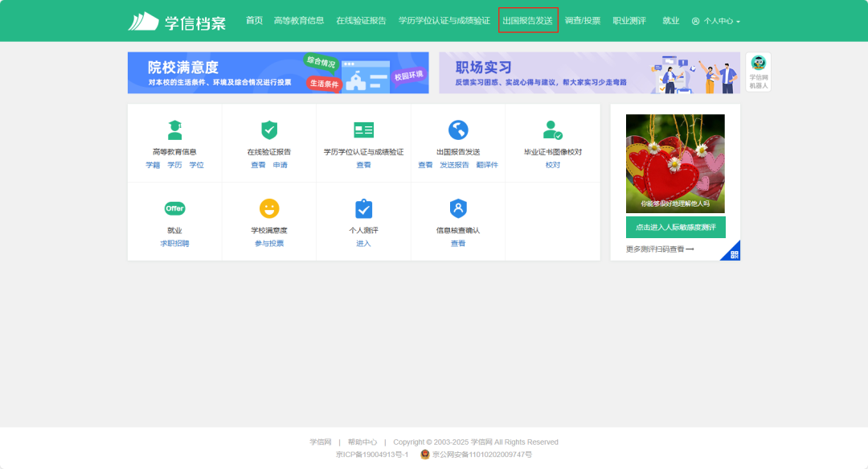Click 查看 under 在线验证报告
The width and height of the screenshot is (868, 469).
(258, 165)
